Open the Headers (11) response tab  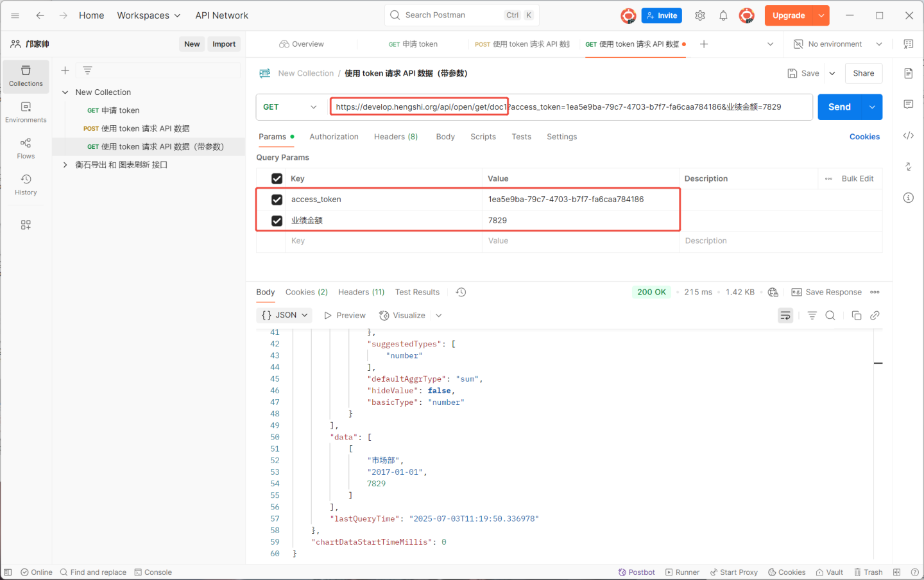click(361, 292)
